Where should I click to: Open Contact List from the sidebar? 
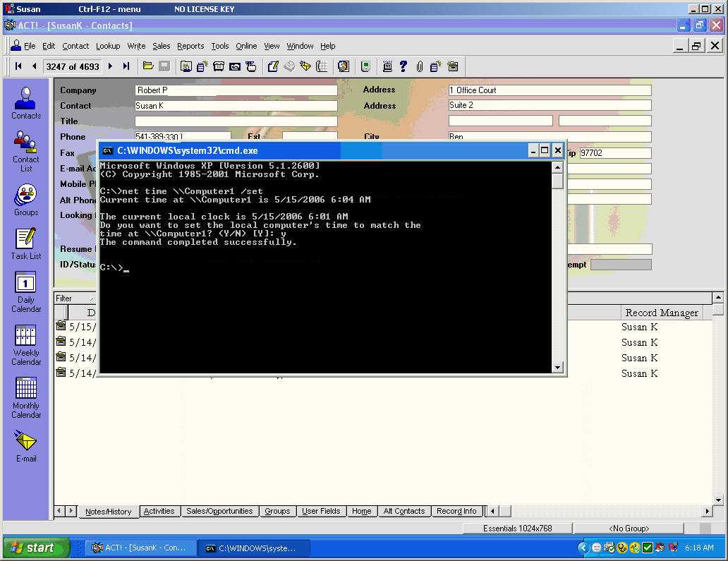(x=26, y=152)
